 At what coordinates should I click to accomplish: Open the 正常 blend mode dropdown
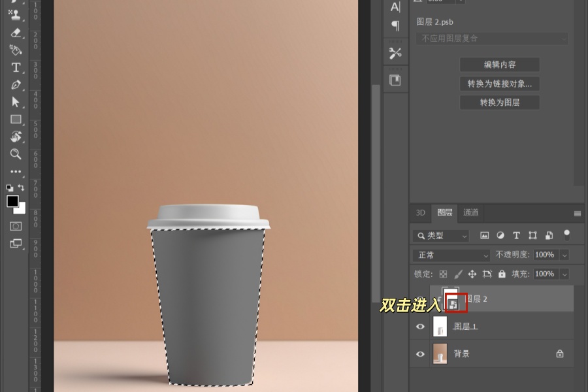pos(451,255)
